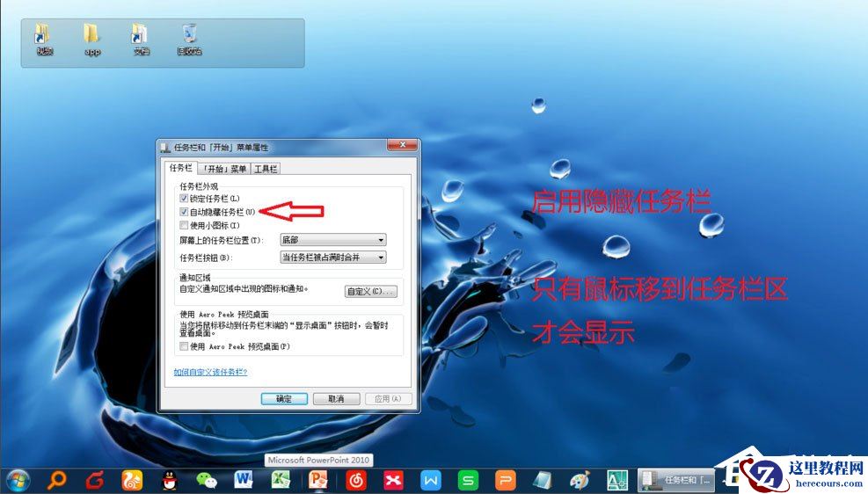Viewport: 868px width, 494px height.
Task: Open 任务栏按钮 dropdown showing 当任务栏被占满时合并
Action: [333, 258]
